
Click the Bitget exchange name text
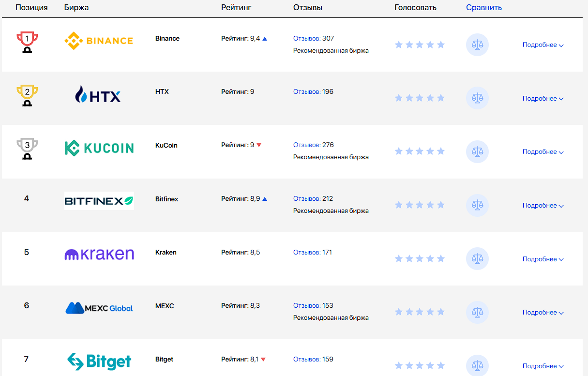165,359
